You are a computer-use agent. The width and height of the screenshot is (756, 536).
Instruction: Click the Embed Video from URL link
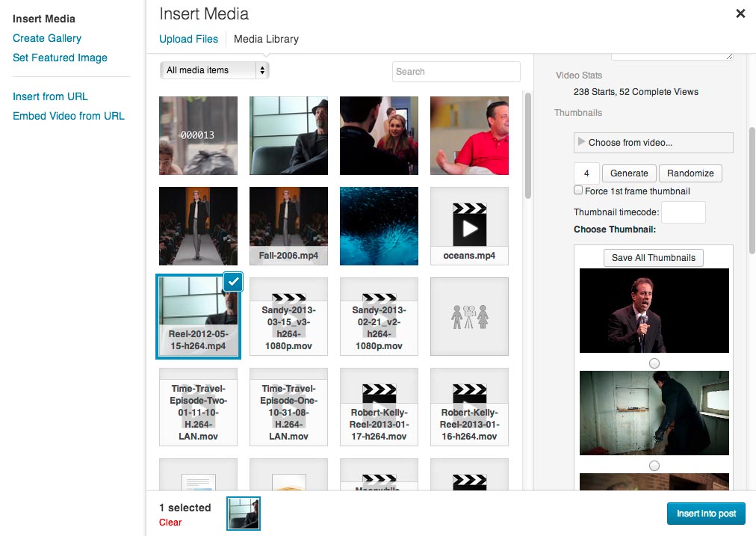tap(69, 116)
